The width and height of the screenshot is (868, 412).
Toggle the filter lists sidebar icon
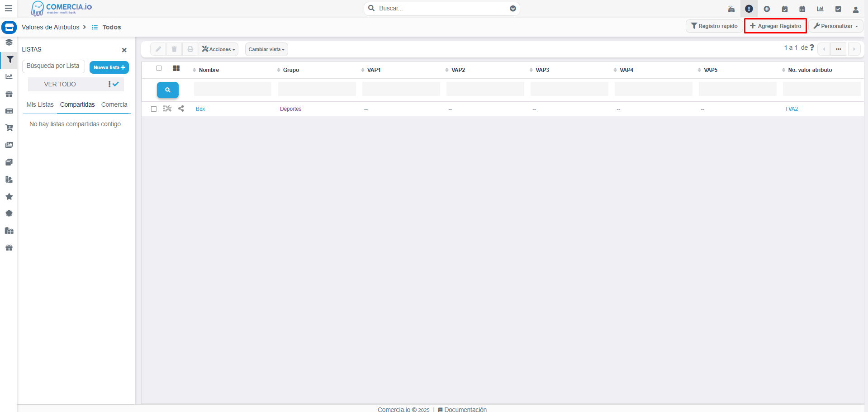(x=9, y=60)
